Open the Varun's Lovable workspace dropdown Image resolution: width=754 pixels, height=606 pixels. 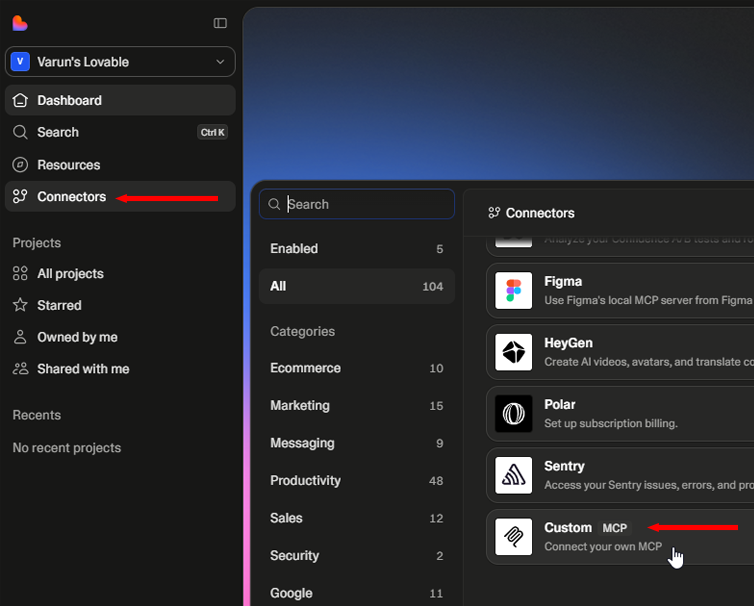[x=120, y=62]
